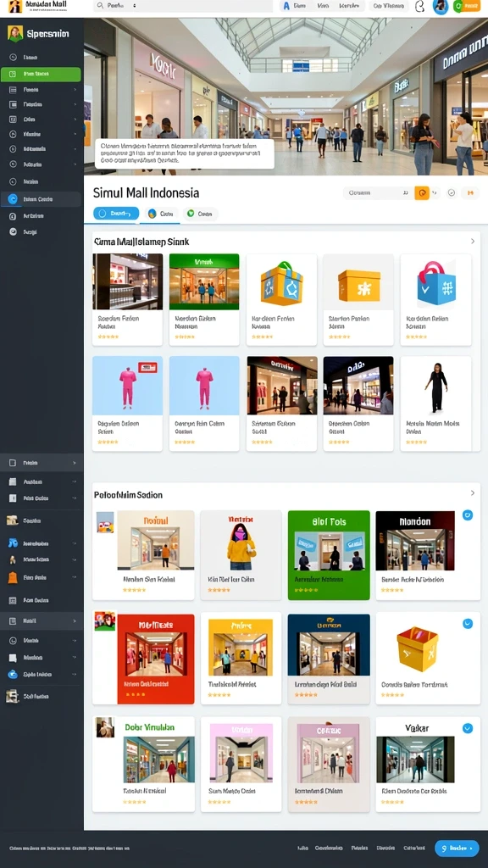Click the orange shopping bag sidebar icon
Screen dimensions: 488x868
pyautogui.click(x=13, y=577)
